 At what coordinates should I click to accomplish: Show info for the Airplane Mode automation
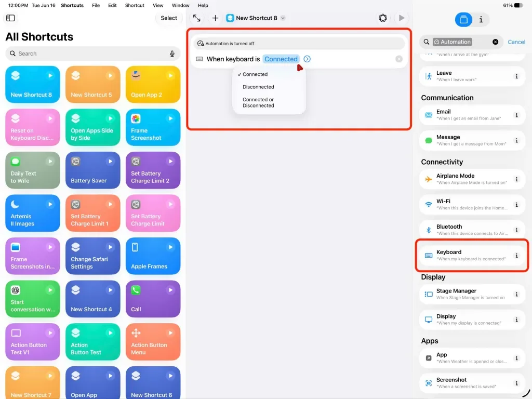(x=516, y=179)
